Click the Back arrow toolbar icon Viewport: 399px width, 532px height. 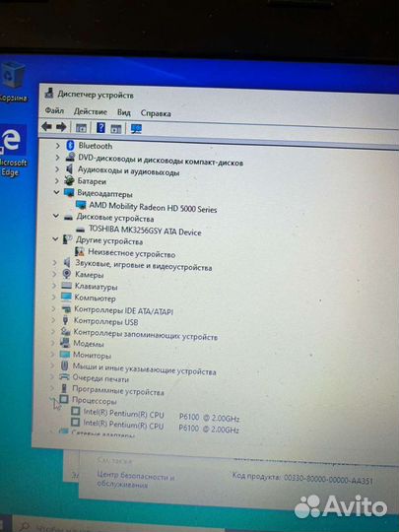pyautogui.click(x=46, y=127)
